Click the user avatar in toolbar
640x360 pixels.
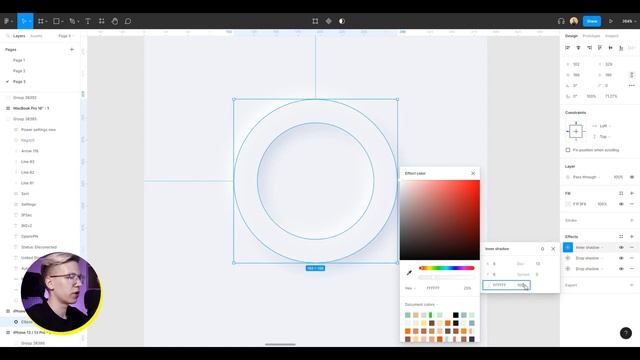[574, 21]
